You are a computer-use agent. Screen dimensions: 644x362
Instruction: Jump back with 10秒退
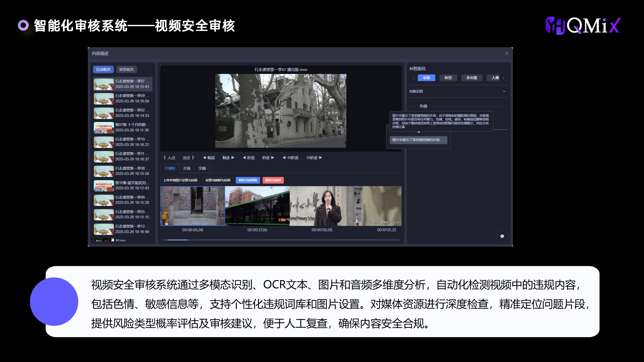(x=291, y=158)
